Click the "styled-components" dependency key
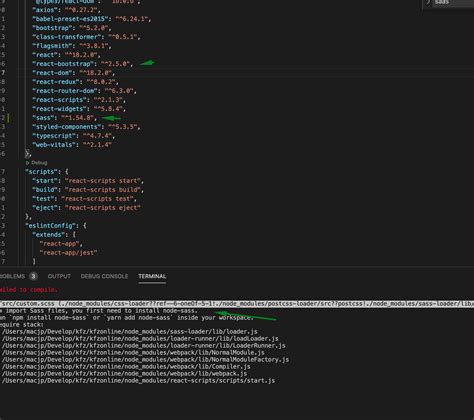 click(x=67, y=127)
